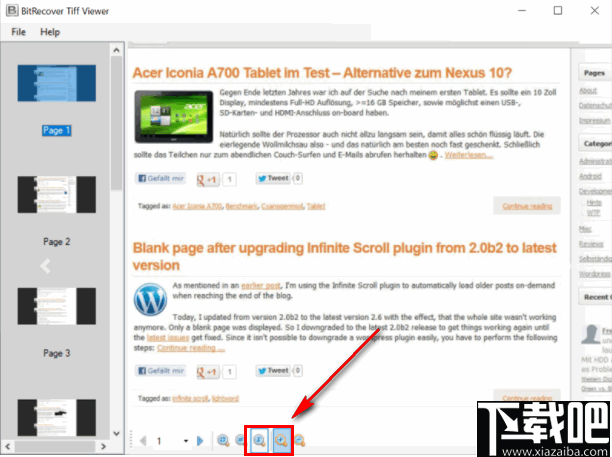Viewport: 612px width, 457px height.
Task: Click the actual size 1:1 magnifier icon
Action: coord(259,440)
